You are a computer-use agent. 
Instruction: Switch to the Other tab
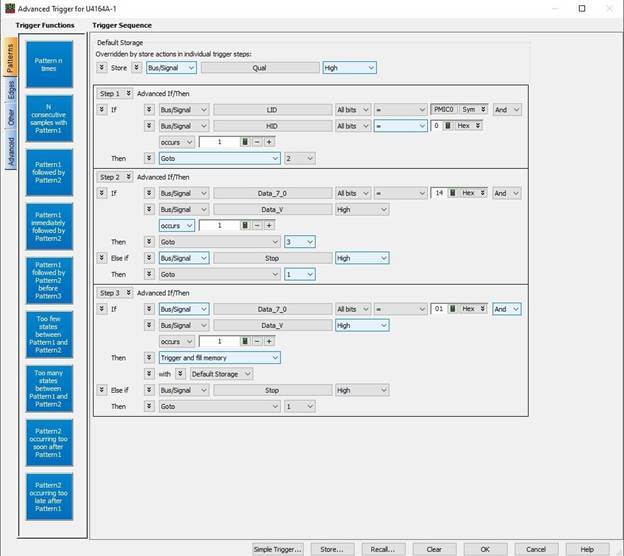tap(11, 117)
